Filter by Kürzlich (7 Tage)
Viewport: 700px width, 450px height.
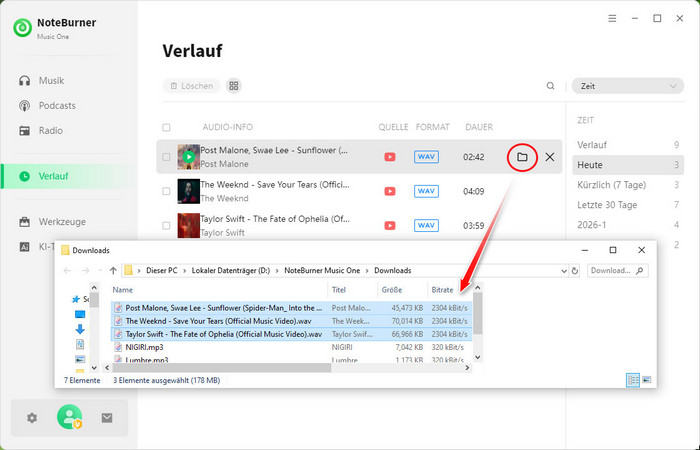628,185
